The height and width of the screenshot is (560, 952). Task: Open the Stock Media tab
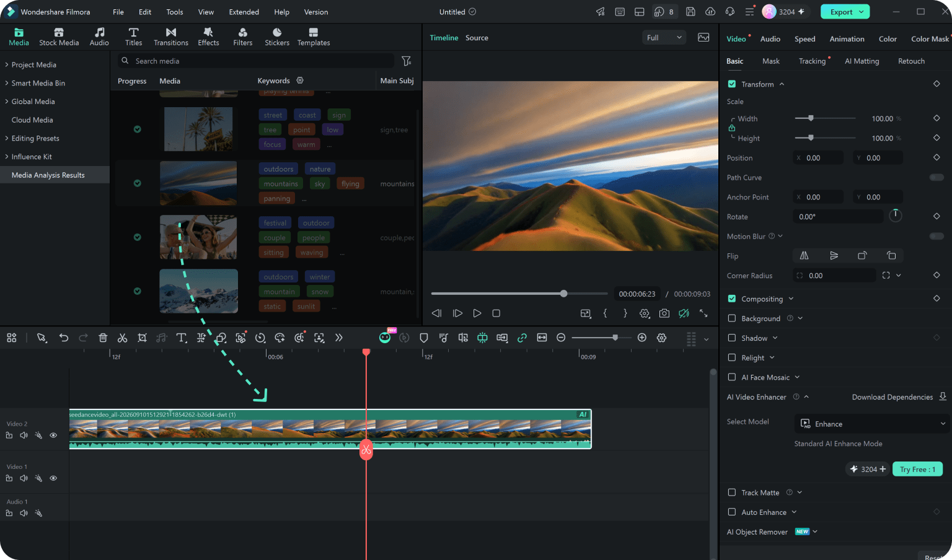(59, 37)
